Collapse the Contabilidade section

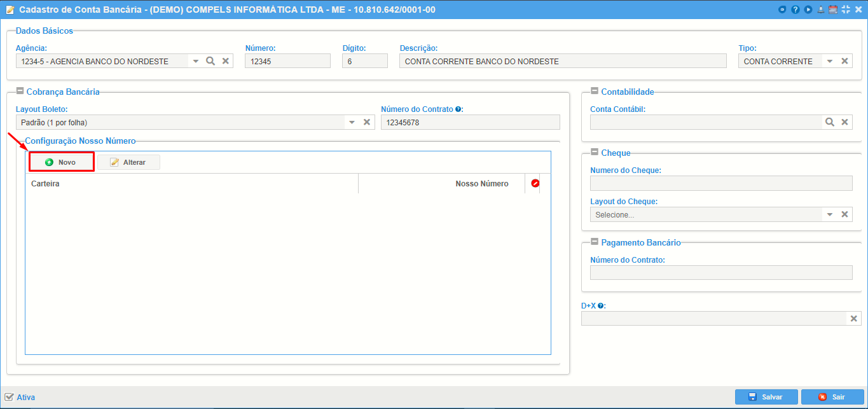(595, 92)
